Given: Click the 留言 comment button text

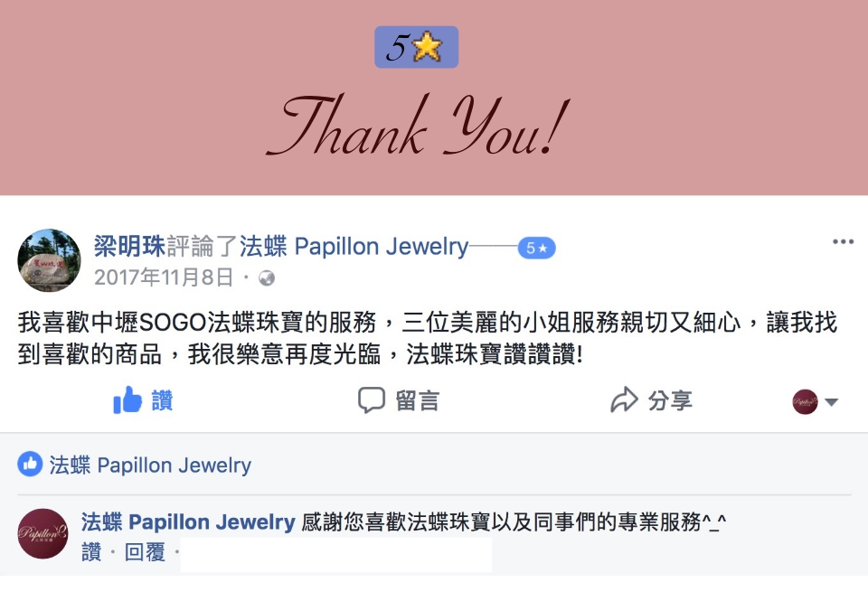Looking at the screenshot, I should click(418, 400).
